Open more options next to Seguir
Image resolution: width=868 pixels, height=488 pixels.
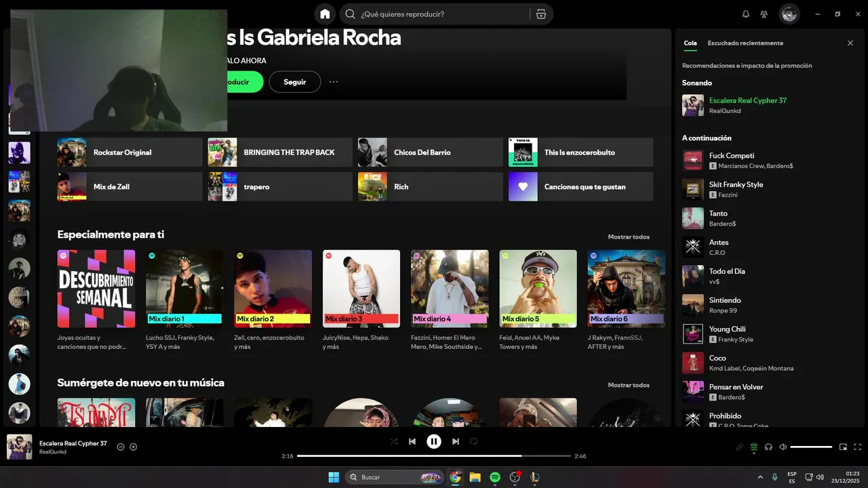(334, 82)
